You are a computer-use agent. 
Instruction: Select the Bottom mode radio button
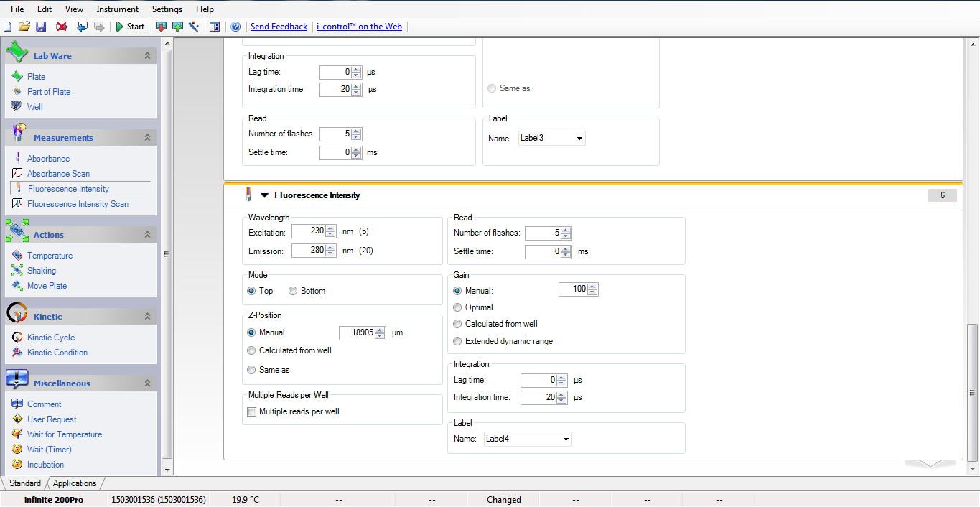click(293, 291)
